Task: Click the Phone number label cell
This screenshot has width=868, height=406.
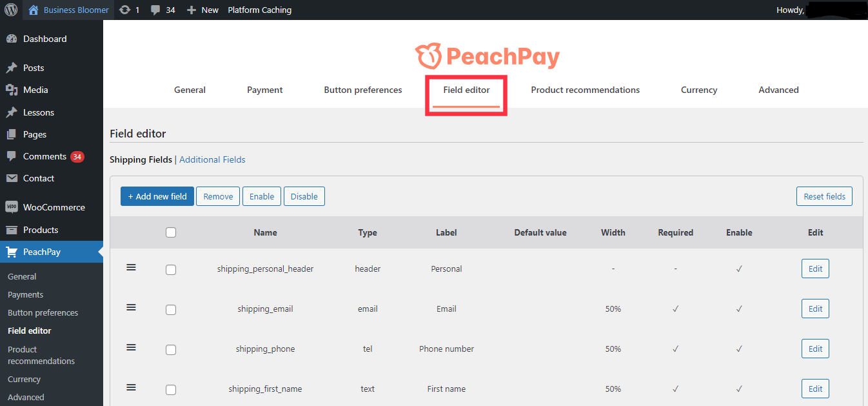Action: 446,349
